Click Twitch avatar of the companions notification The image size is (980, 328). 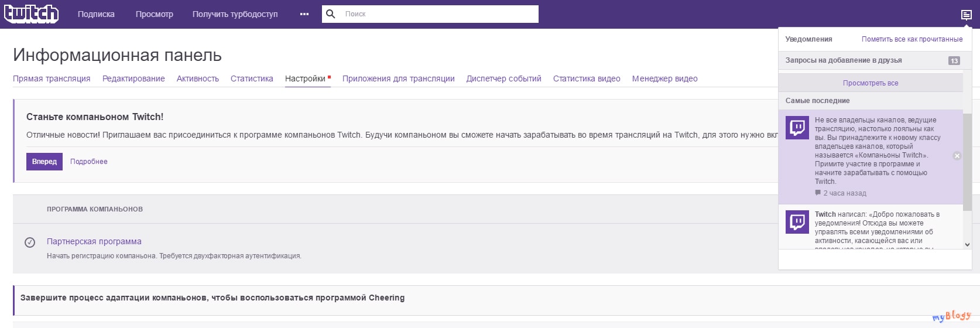[x=797, y=127]
